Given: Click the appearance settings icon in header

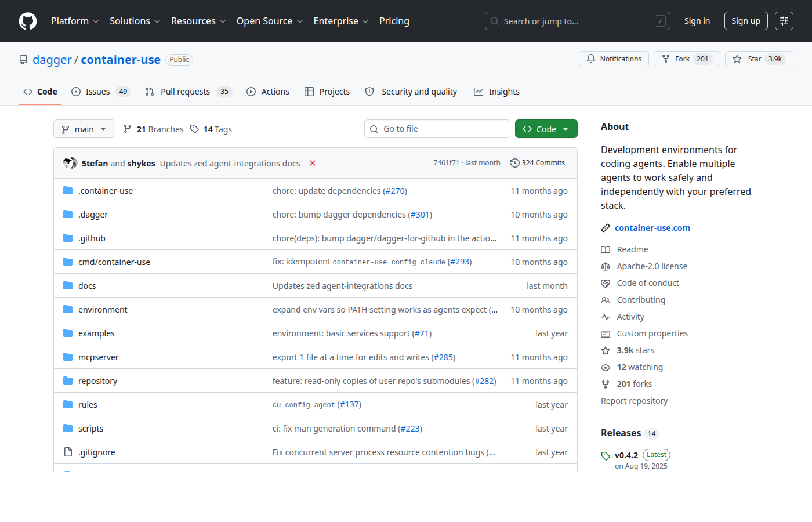Looking at the screenshot, I should click(784, 21).
